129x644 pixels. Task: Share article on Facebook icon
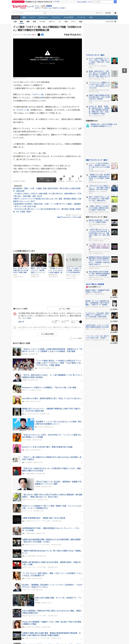pos(42,35)
